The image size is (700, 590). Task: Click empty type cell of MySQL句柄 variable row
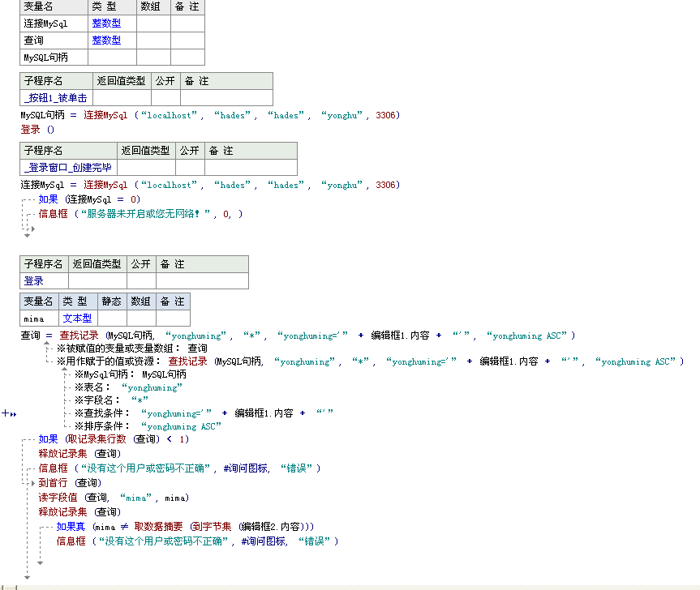(x=112, y=57)
